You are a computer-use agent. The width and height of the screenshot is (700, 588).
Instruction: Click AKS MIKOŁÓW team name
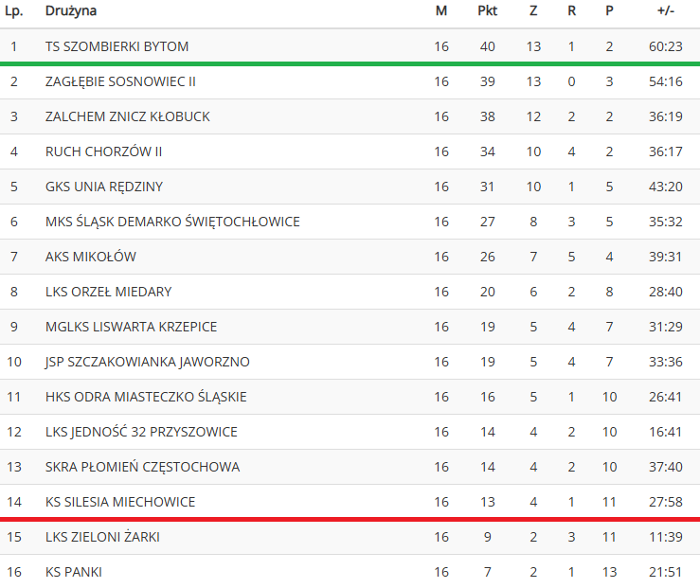[x=91, y=257]
